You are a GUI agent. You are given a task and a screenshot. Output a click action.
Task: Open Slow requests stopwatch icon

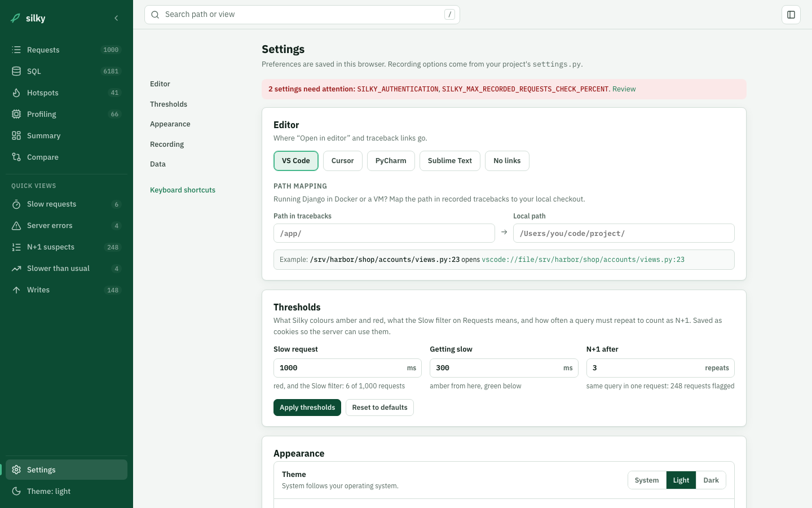16,204
